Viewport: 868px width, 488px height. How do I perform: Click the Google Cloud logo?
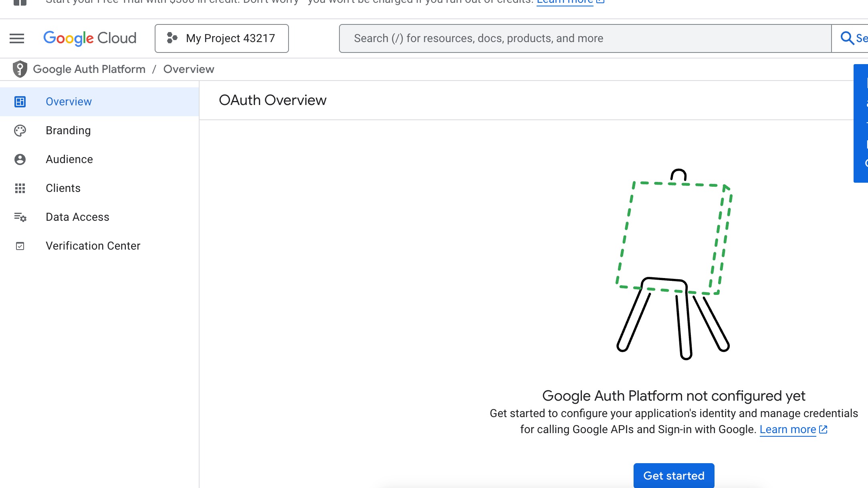[90, 38]
